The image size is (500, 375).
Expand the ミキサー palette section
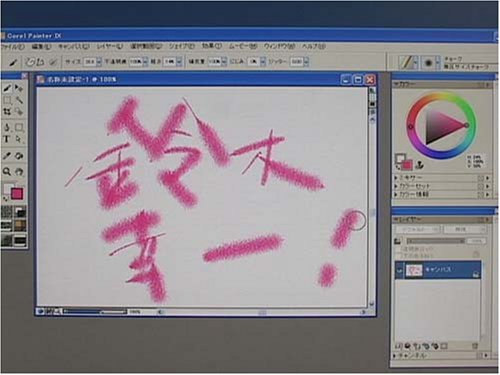[x=396, y=178]
